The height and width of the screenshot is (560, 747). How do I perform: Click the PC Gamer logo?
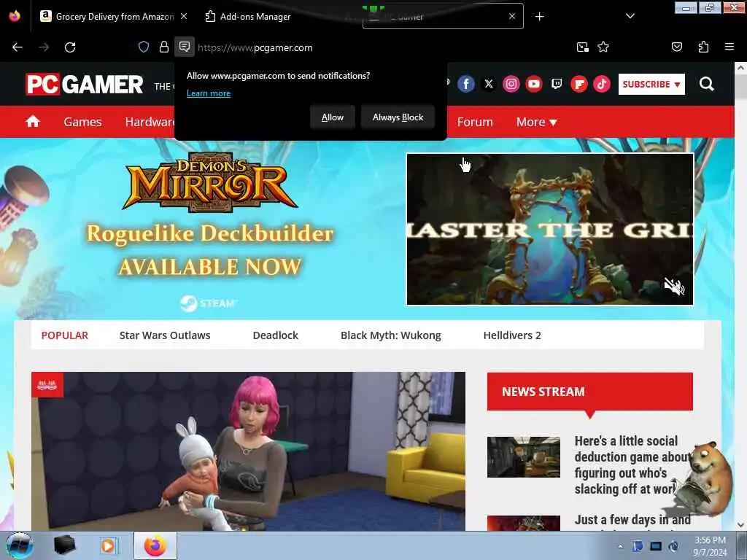coord(85,85)
